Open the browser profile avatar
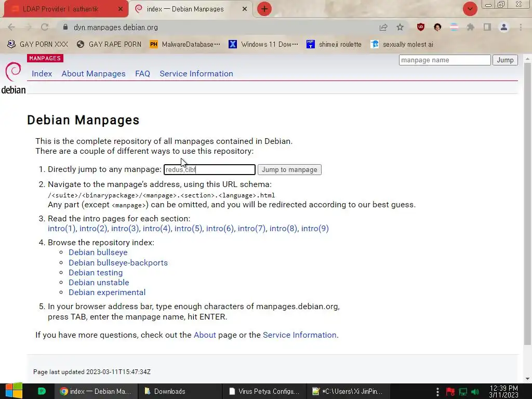The height and width of the screenshot is (399, 532). (504, 27)
